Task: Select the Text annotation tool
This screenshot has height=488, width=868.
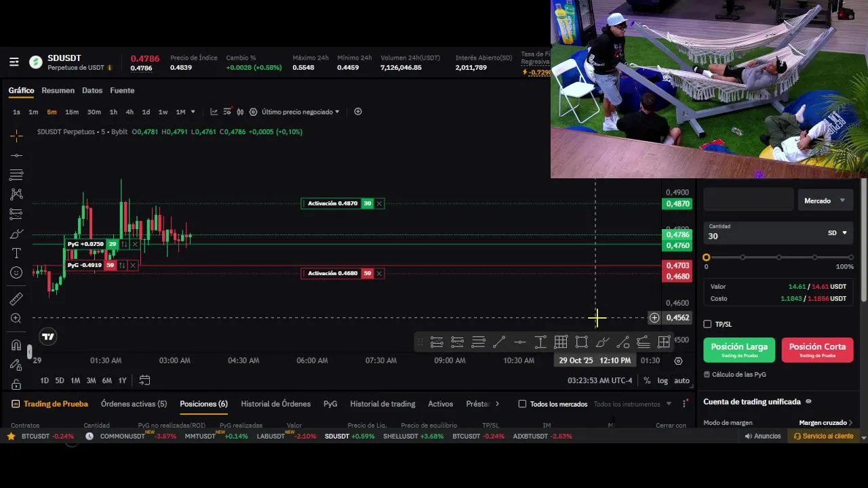Action: (16, 253)
